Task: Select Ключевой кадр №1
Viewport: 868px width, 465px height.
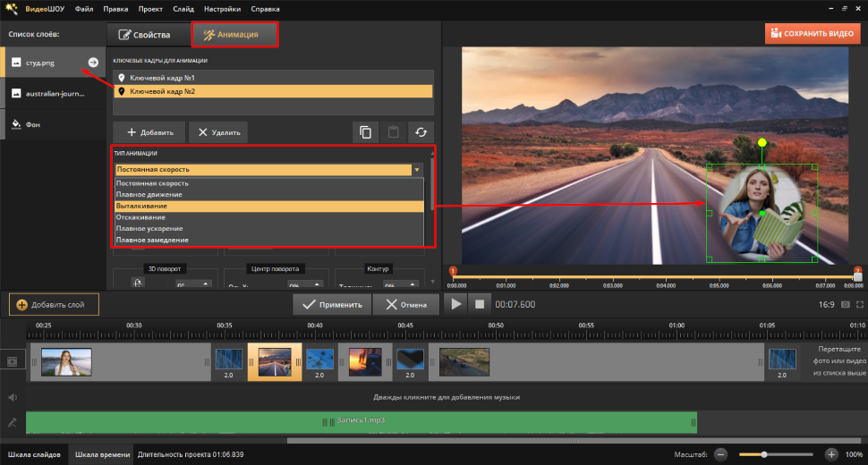Action: [x=274, y=78]
